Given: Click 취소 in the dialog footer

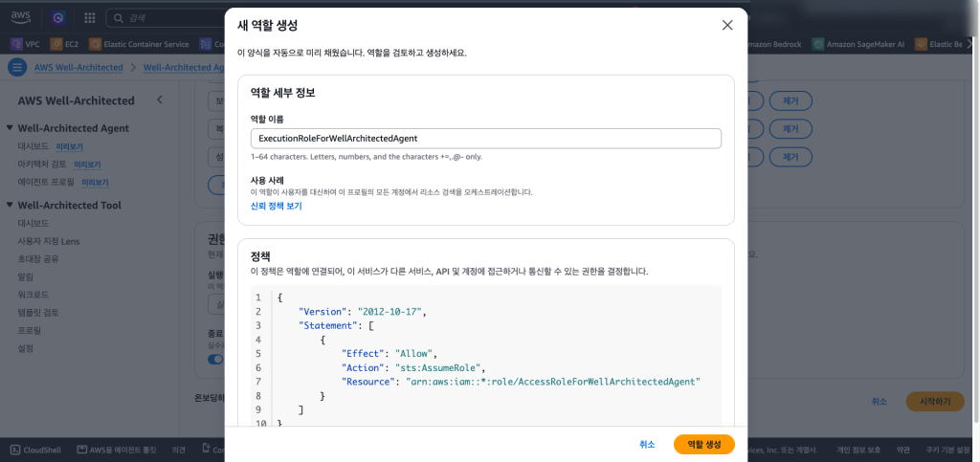Looking at the screenshot, I should coord(648,444).
